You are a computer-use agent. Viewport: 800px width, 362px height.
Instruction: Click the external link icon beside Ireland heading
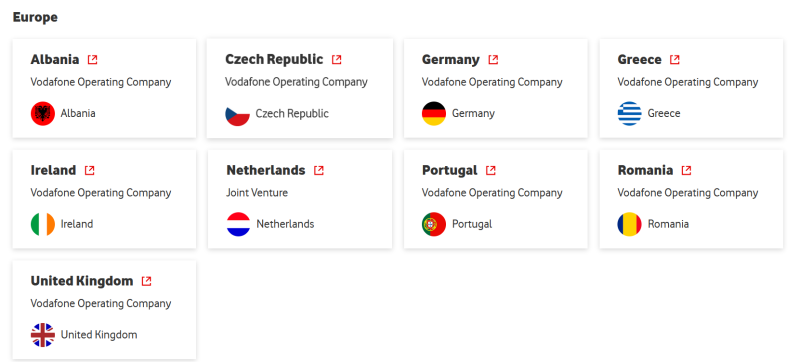click(89, 170)
